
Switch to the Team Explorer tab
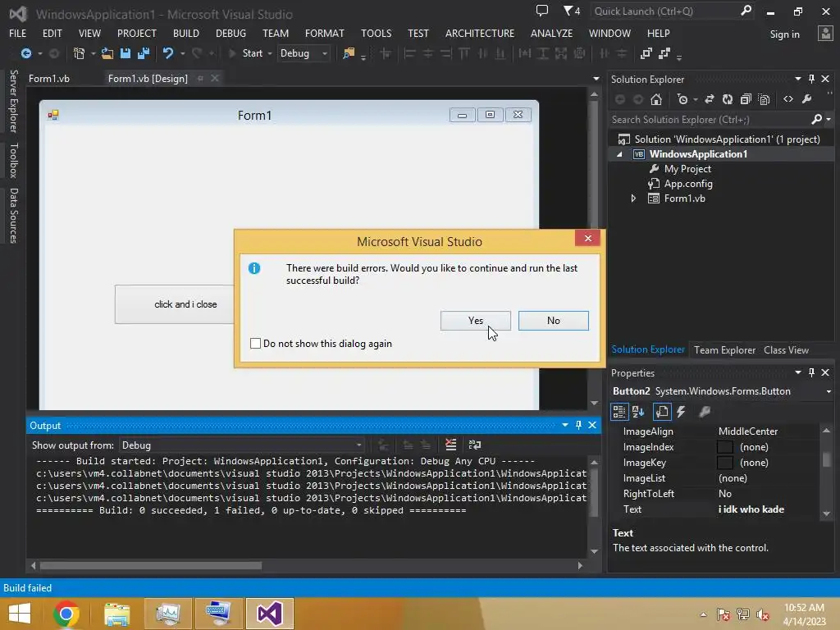coord(724,349)
